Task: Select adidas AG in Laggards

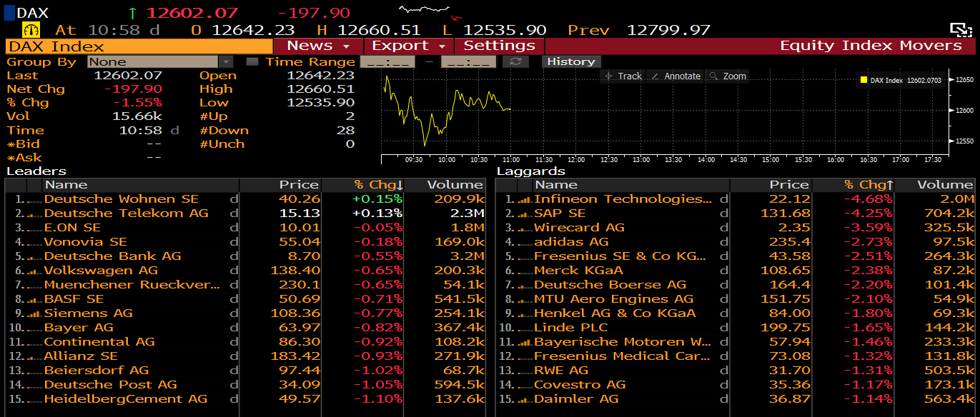Action: [x=736, y=242]
